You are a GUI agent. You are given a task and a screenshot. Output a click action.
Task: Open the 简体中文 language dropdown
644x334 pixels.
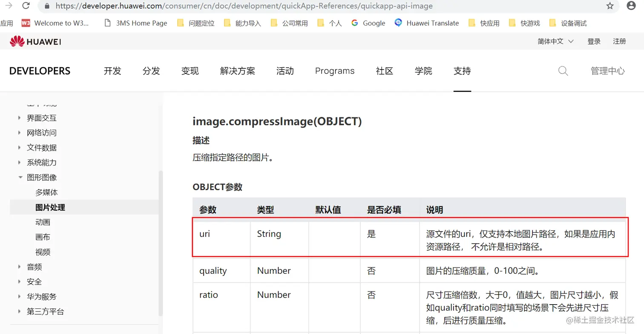point(555,41)
